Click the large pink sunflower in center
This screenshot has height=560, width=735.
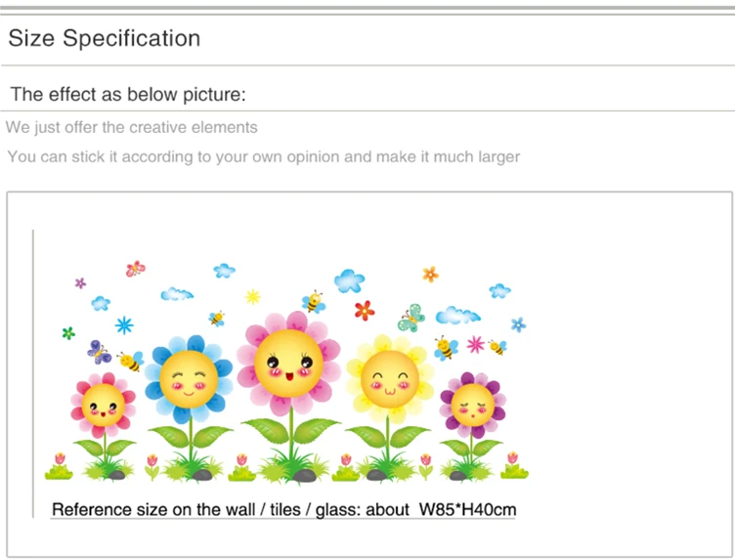click(288, 364)
